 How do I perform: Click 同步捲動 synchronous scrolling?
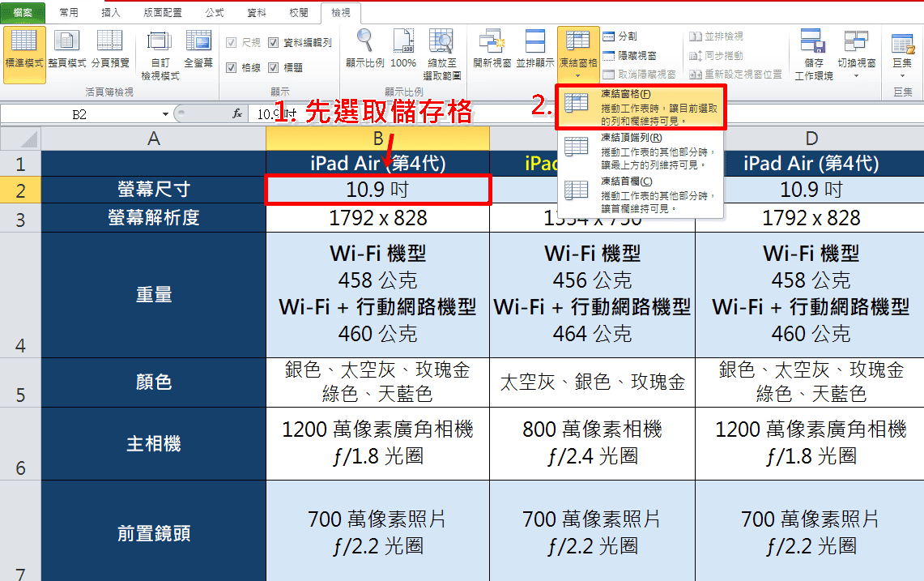[x=717, y=55]
